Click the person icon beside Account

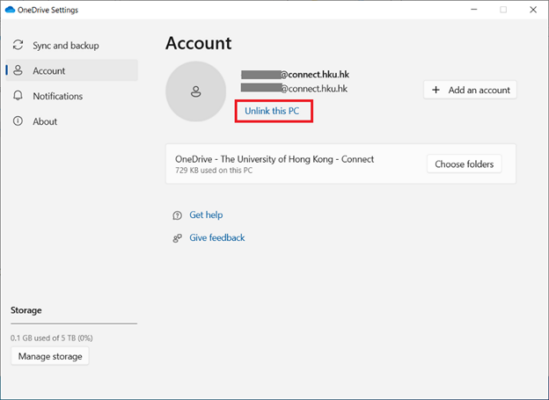18,70
